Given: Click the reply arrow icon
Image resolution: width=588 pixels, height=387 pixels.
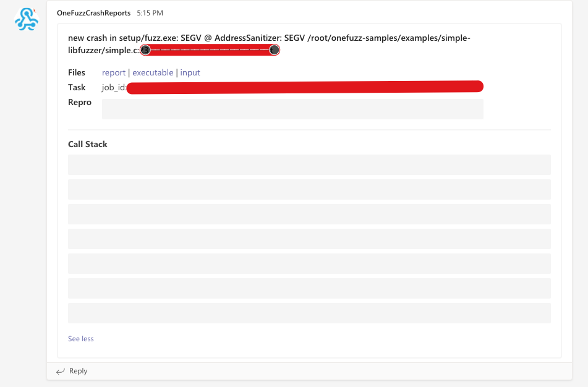Looking at the screenshot, I should [x=59, y=371].
